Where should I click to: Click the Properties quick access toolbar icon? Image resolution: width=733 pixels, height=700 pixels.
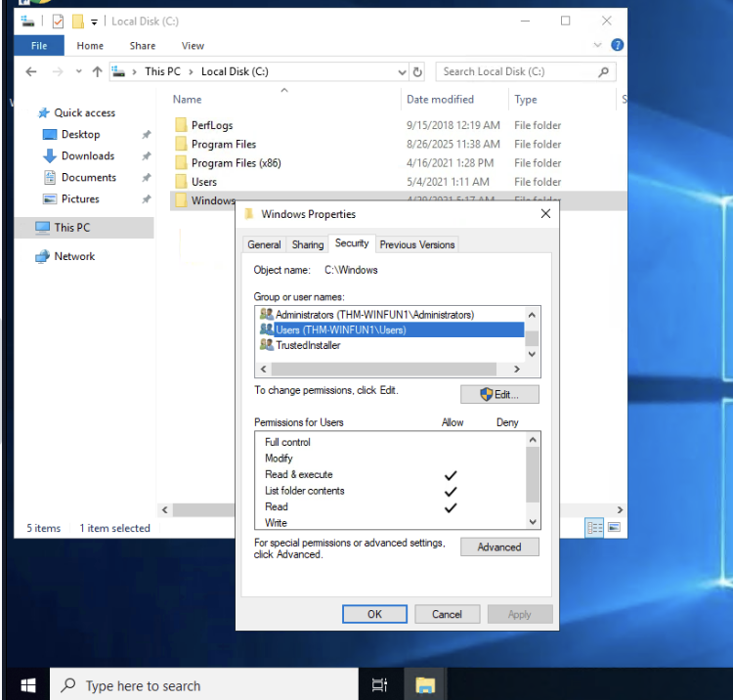58,22
